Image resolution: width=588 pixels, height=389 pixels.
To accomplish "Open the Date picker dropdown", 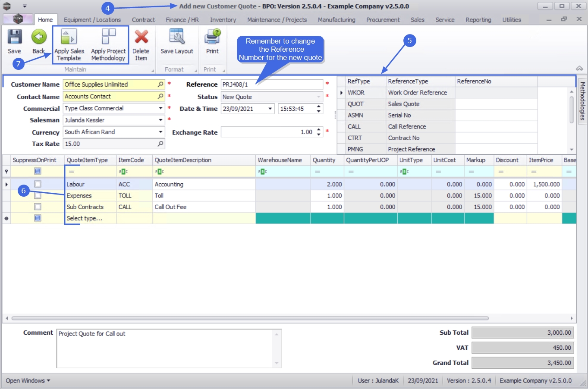I will (270, 109).
